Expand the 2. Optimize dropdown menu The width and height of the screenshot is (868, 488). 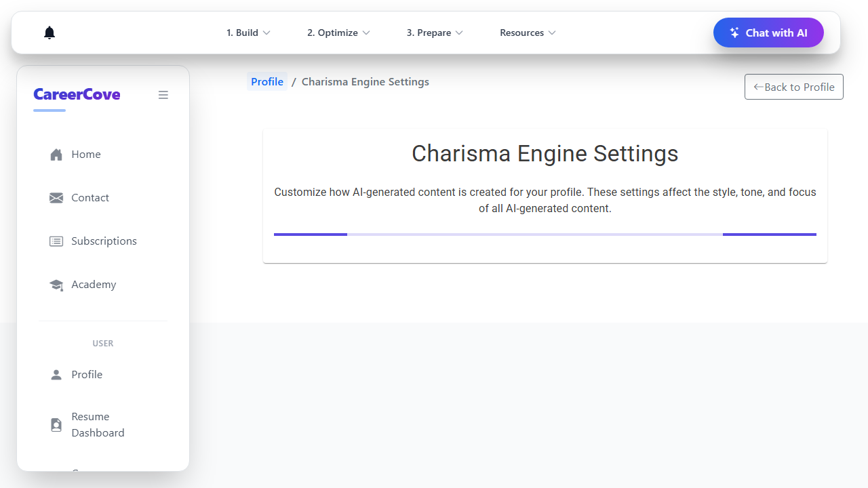tap(338, 33)
